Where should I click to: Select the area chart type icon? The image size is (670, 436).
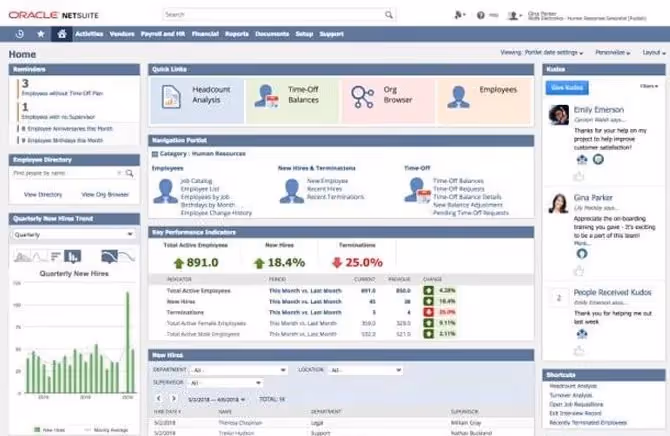coord(22,256)
